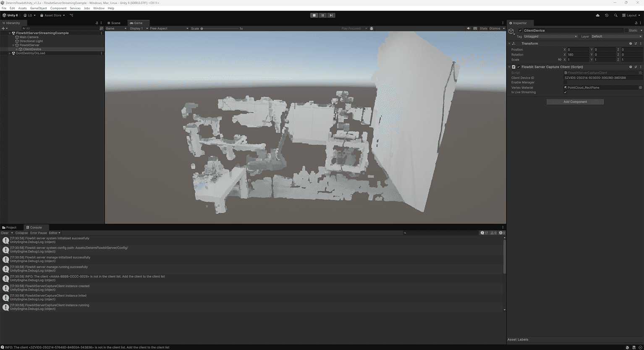
Task: Open Game view panel options menu
Action: [x=503, y=23]
